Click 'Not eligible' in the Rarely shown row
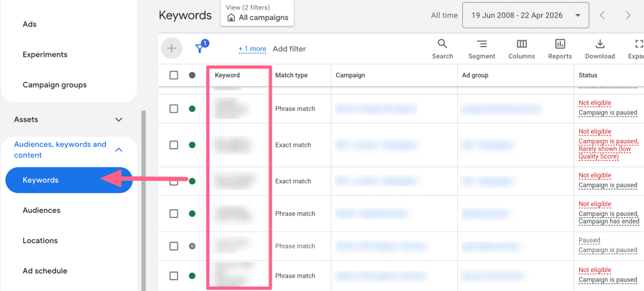 pyautogui.click(x=595, y=132)
